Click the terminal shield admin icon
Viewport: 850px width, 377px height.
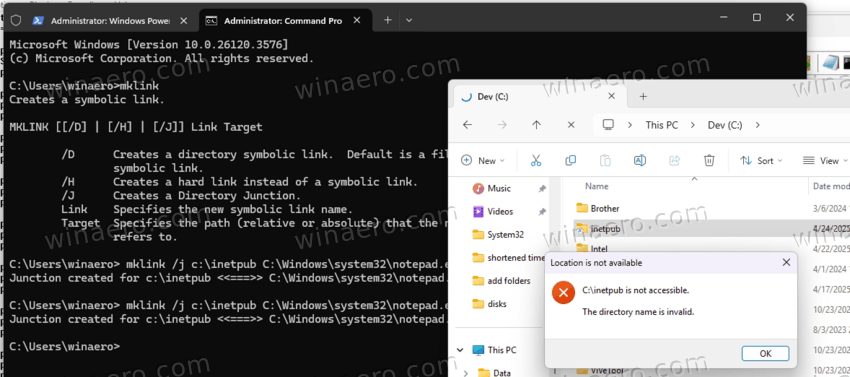[x=16, y=21]
